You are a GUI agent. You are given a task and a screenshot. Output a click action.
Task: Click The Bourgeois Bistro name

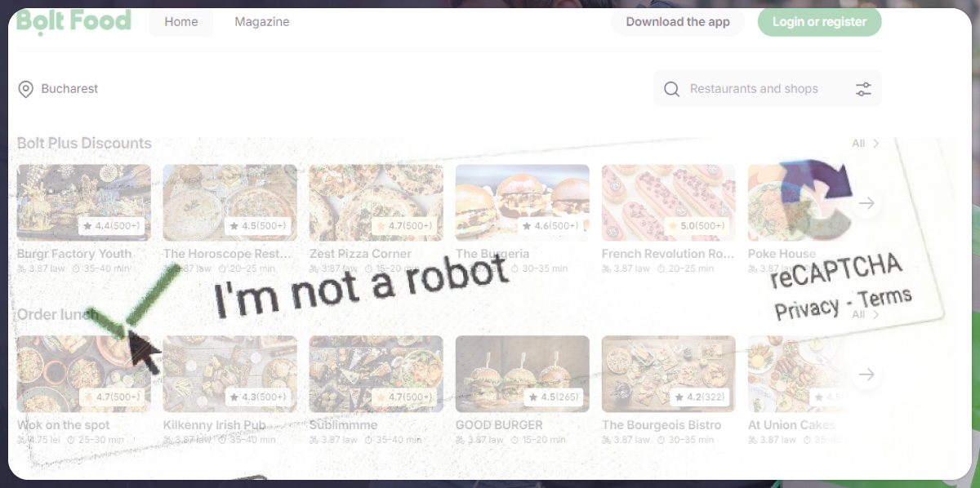[661, 425]
